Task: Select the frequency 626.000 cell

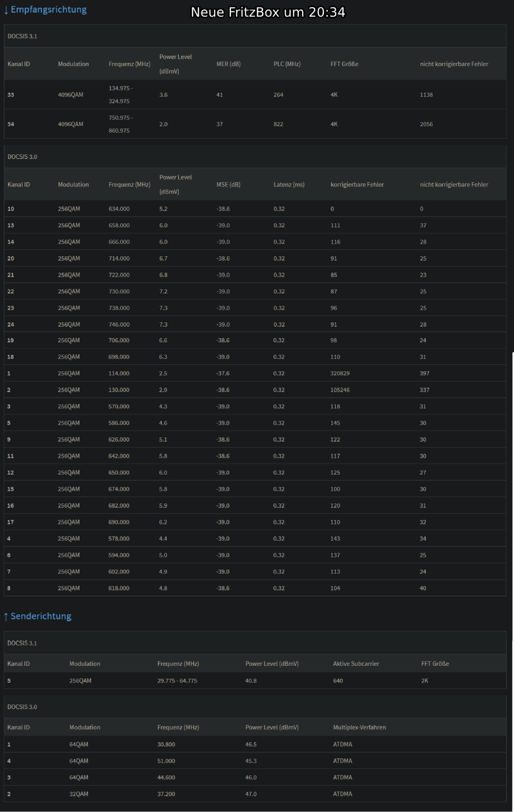Action: 119,440
